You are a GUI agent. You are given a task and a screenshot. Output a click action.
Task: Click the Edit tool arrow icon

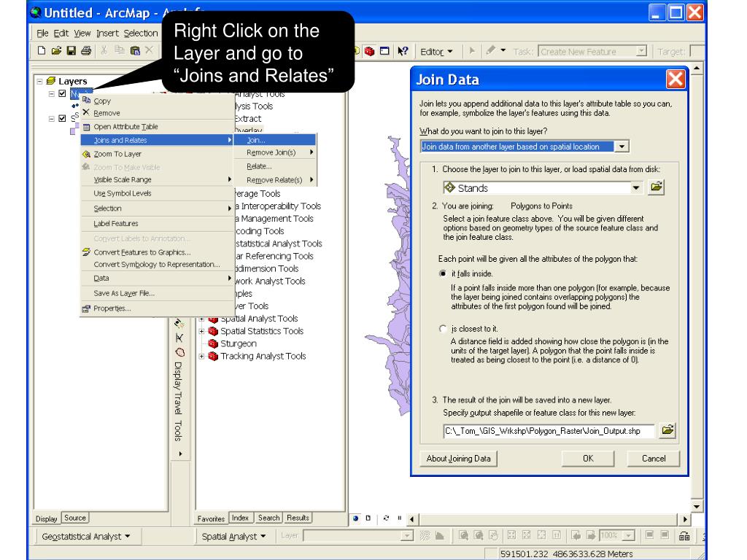point(472,50)
